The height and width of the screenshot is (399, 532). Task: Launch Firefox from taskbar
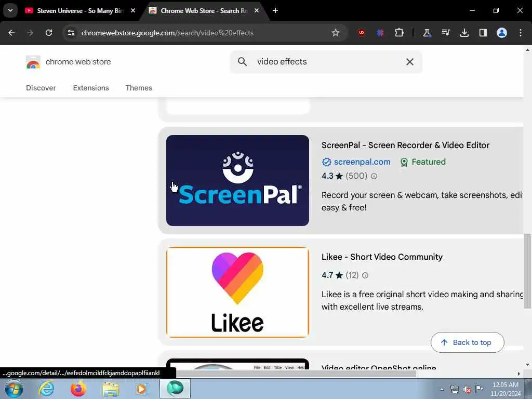[x=78, y=389]
